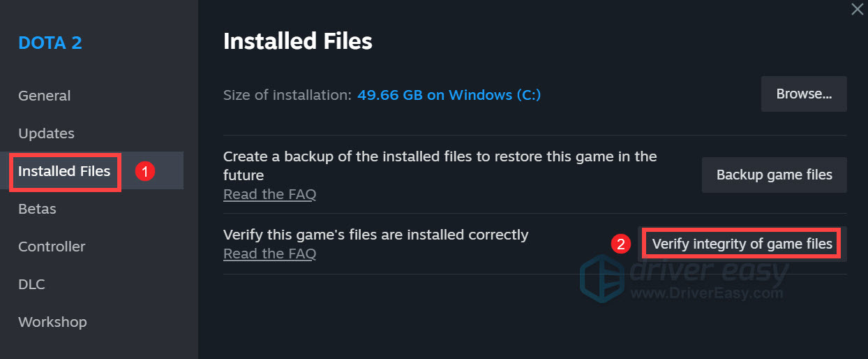Screen dimensions: 868x359
Task: Go to the Betas section
Action: click(37, 209)
